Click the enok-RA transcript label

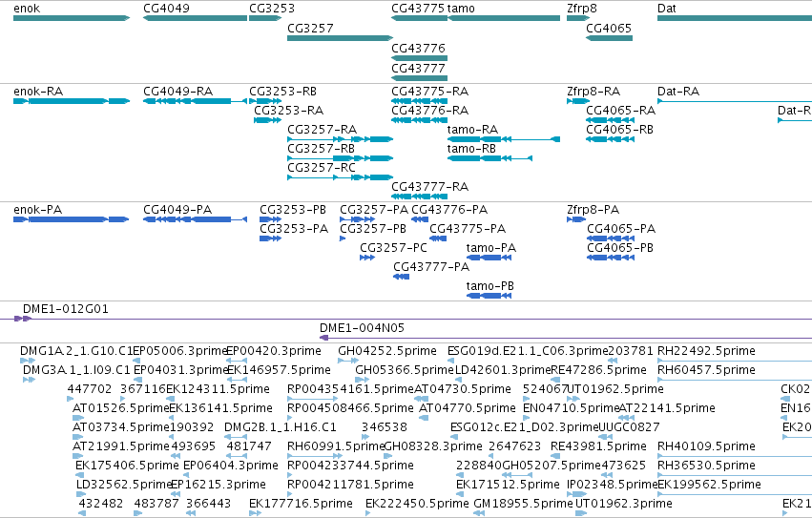click(38, 92)
